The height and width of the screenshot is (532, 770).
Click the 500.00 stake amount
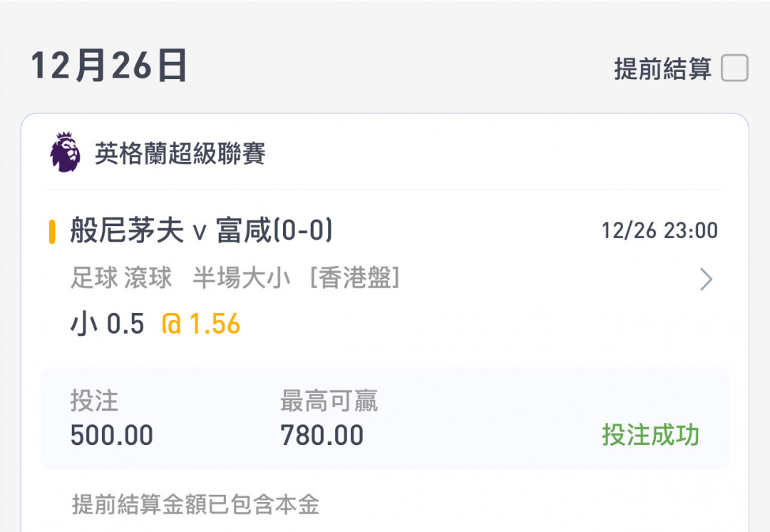click(x=112, y=435)
